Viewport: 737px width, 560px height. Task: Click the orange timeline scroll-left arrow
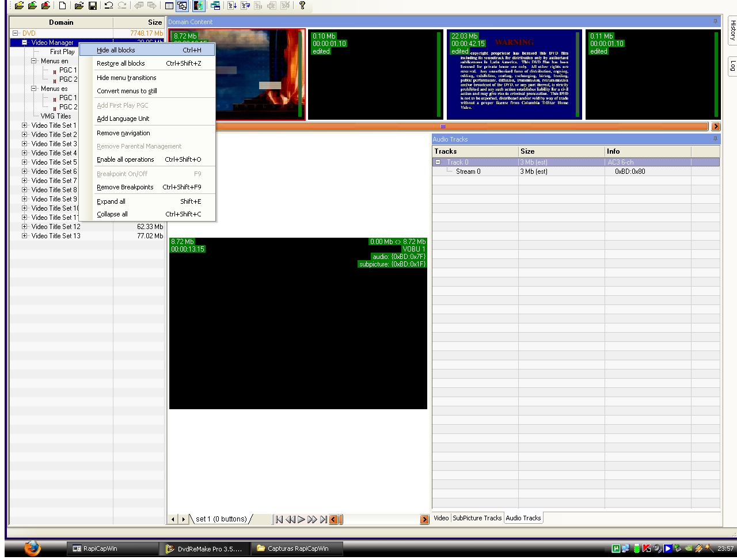coord(333,519)
